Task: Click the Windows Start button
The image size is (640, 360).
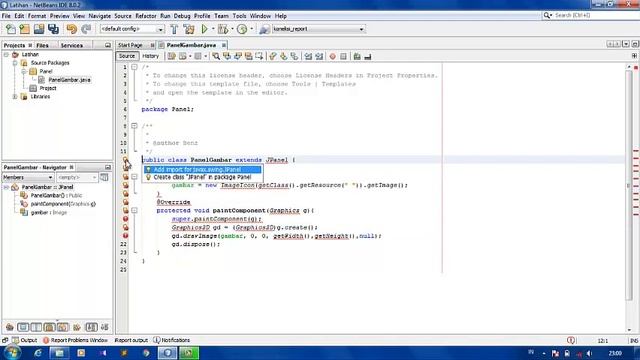Action: coord(12,353)
